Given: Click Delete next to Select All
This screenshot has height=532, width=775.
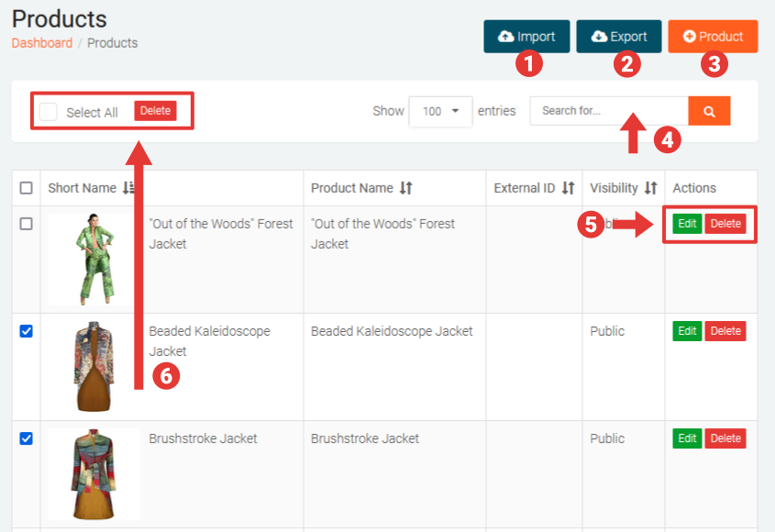Looking at the screenshot, I should point(155,111).
